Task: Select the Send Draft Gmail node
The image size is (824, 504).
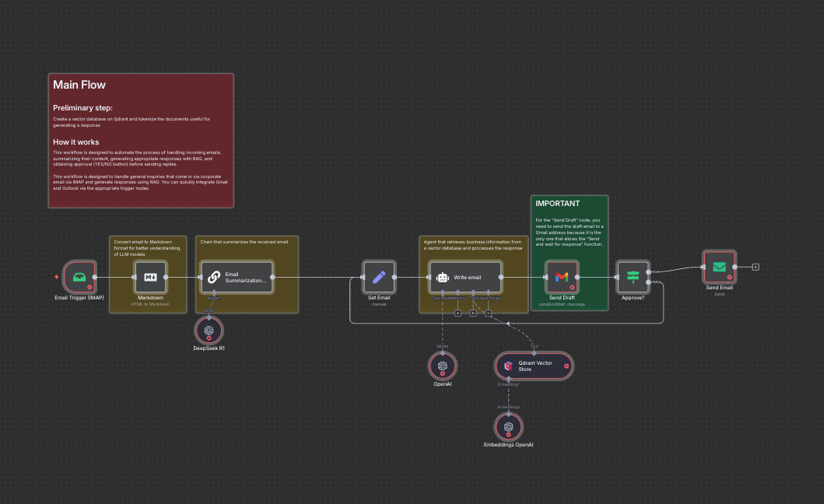Action: [x=562, y=277]
